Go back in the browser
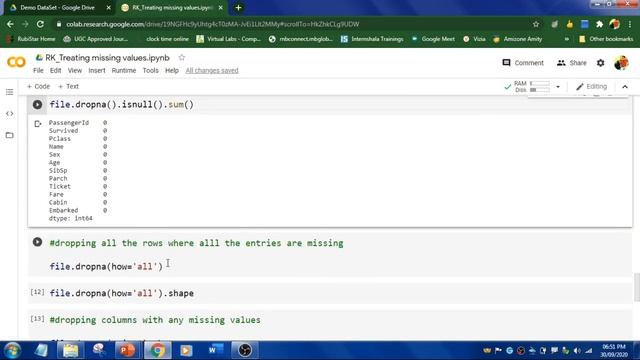 [x=10, y=24]
